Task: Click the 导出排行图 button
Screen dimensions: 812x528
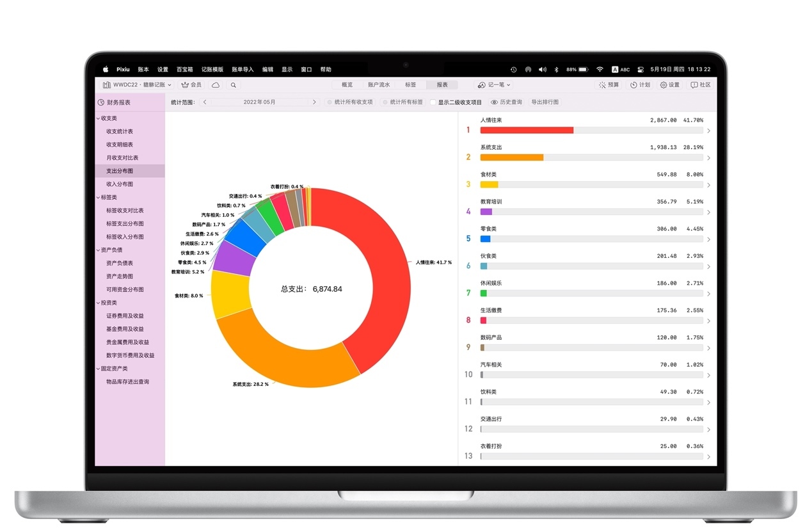Action: coord(545,102)
